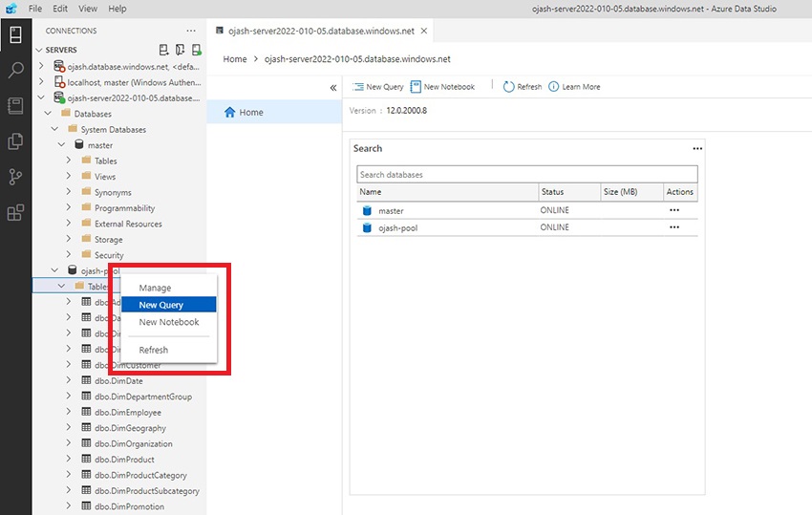
Task: Open the Connections panel more actions ellipsis
Action: click(191, 31)
